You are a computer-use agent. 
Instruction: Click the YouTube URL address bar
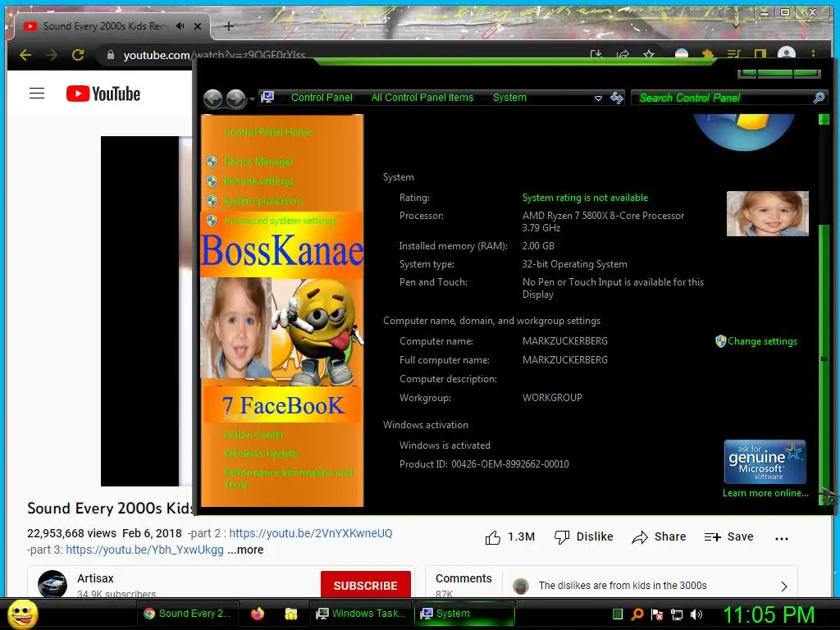point(214,55)
